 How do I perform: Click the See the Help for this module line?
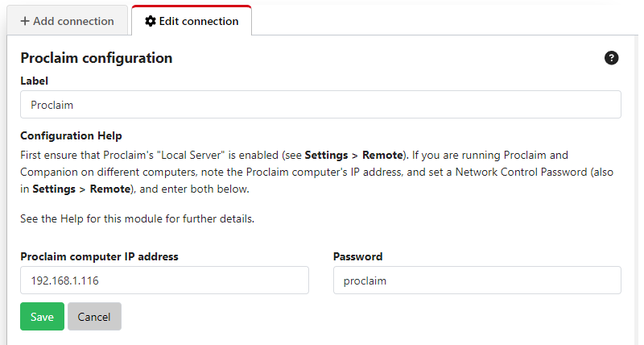pyautogui.click(x=137, y=218)
